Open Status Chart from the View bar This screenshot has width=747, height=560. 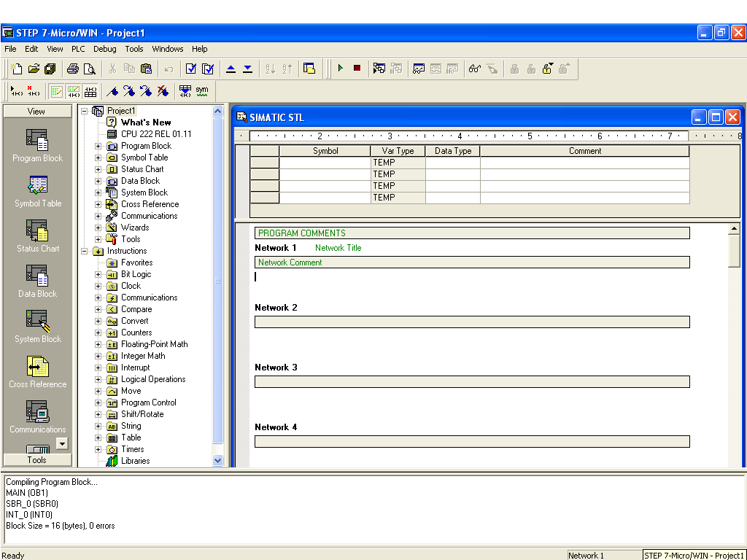pos(37,236)
